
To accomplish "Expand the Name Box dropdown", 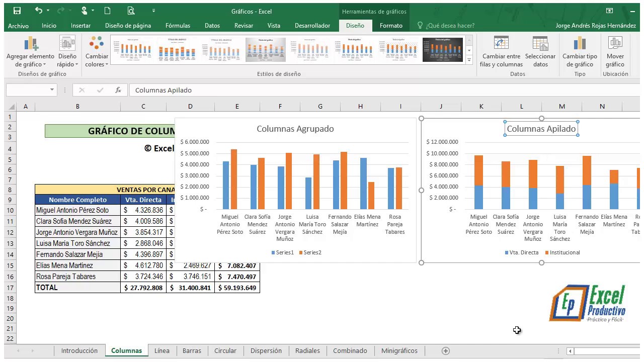I will [52, 90].
